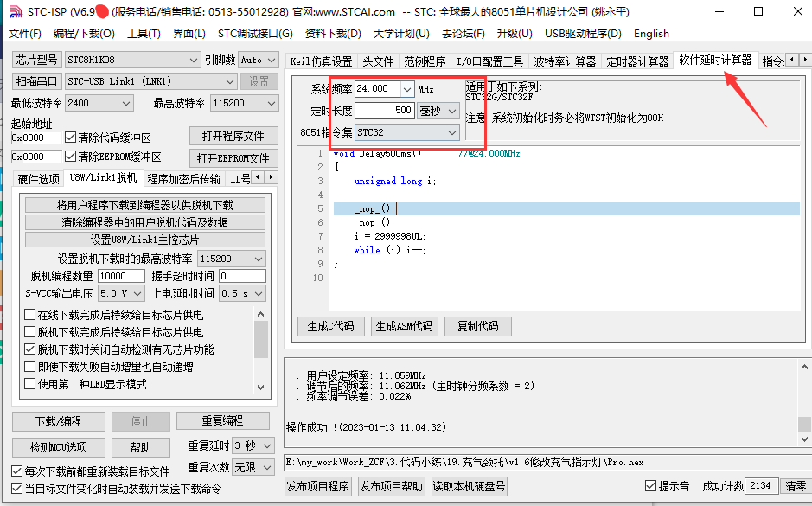This screenshot has width=812, height=506.
Task: Switch to the Keil仿真设置 tab
Action: pyautogui.click(x=321, y=61)
